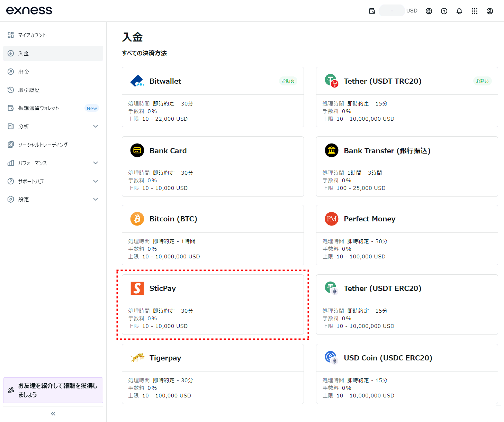The image size is (504, 422).
Task: Click the すべての決済方法 heading
Action: coord(144,53)
